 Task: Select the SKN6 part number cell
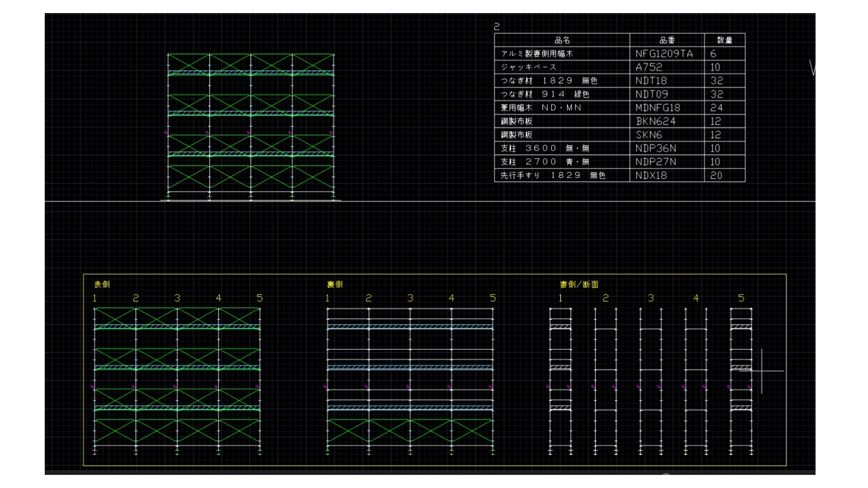[649, 135]
